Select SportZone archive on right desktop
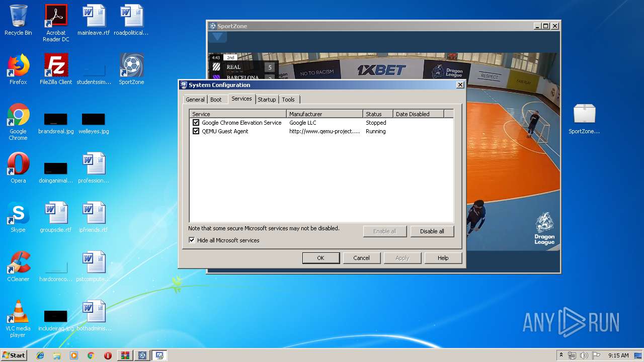 pos(584,119)
